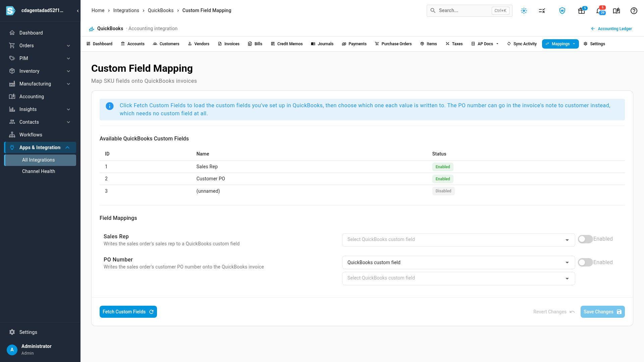
Task: Open the AP Docs tab dropdown
Action: click(x=485, y=44)
